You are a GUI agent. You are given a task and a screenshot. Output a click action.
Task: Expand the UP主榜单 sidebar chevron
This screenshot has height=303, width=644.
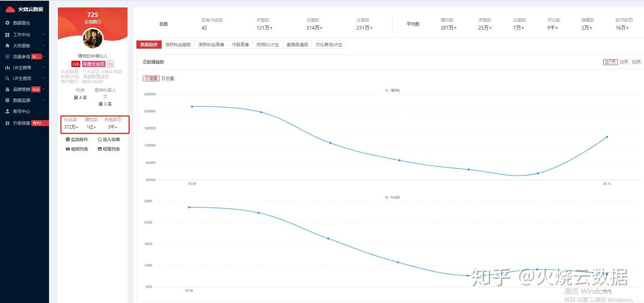click(x=43, y=67)
